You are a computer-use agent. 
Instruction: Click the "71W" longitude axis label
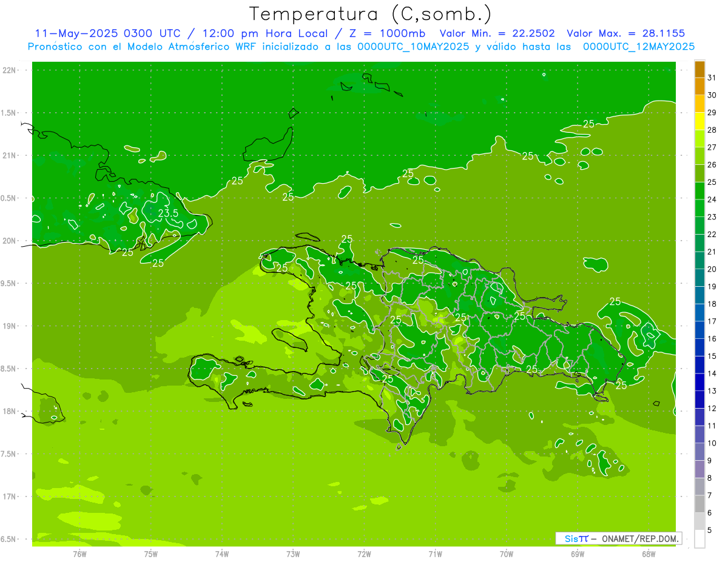(435, 554)
